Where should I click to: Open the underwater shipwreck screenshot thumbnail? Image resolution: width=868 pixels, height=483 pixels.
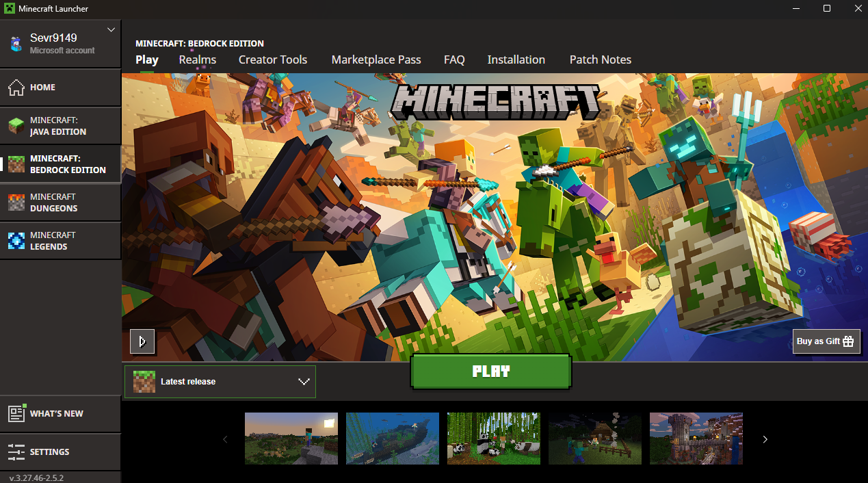pyautogui.click(x=393, y=439)
